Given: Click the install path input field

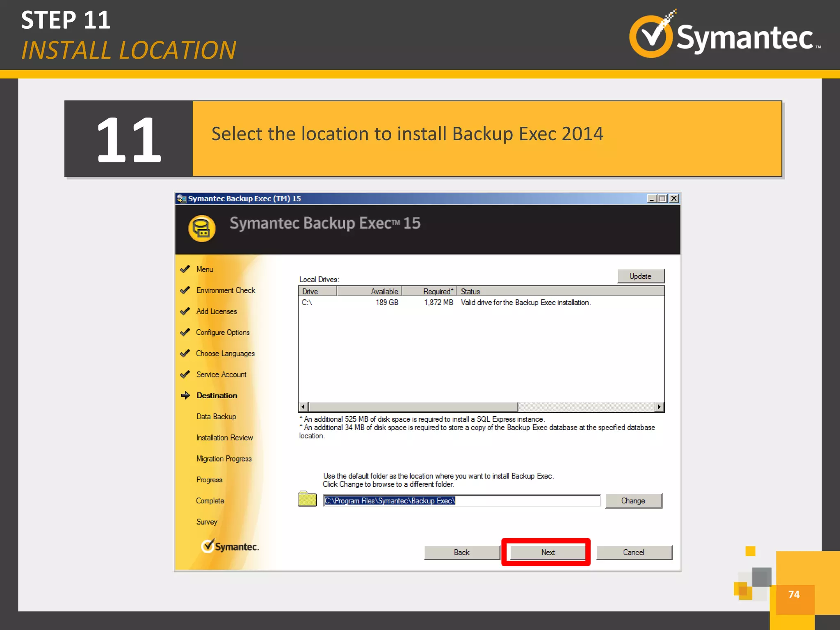Looking at the screenshot, I should [x=462, y=501].
